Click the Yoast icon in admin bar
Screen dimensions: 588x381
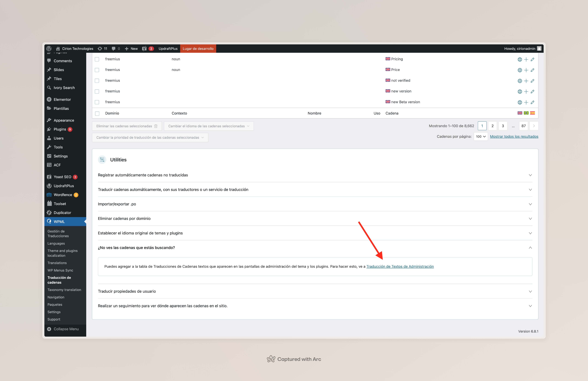tap(144, 48)
